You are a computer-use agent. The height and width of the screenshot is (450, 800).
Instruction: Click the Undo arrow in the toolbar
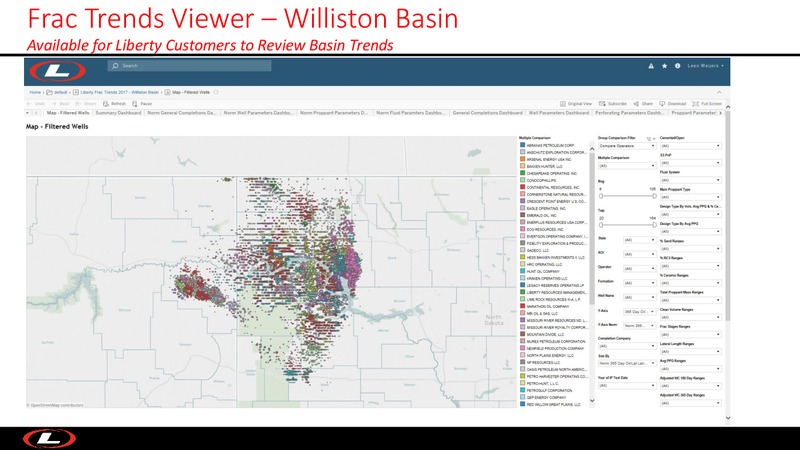(29, 104)
